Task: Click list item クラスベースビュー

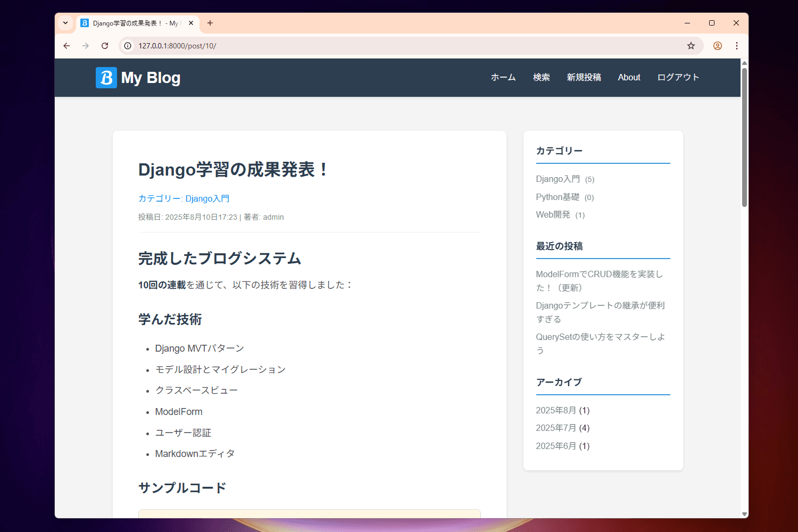Action: [196, 390]
